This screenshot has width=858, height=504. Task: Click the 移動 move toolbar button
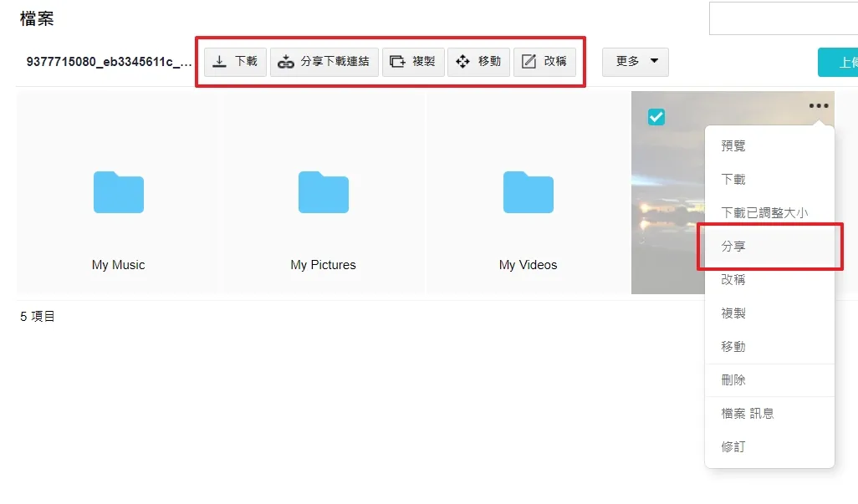(479, 61)
